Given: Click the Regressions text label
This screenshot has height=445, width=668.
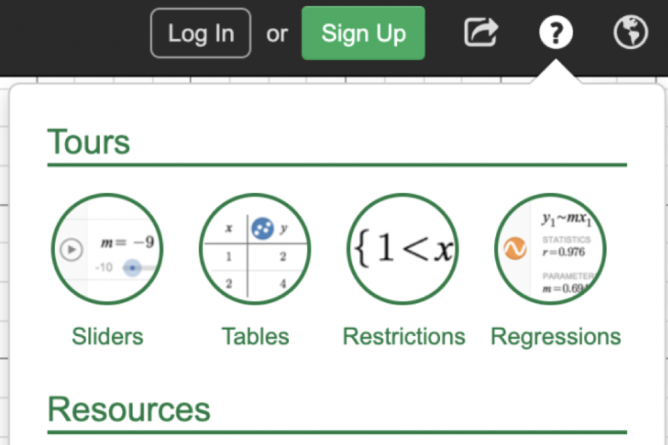Looking at the screenshot, I should [x=555, y=336].
